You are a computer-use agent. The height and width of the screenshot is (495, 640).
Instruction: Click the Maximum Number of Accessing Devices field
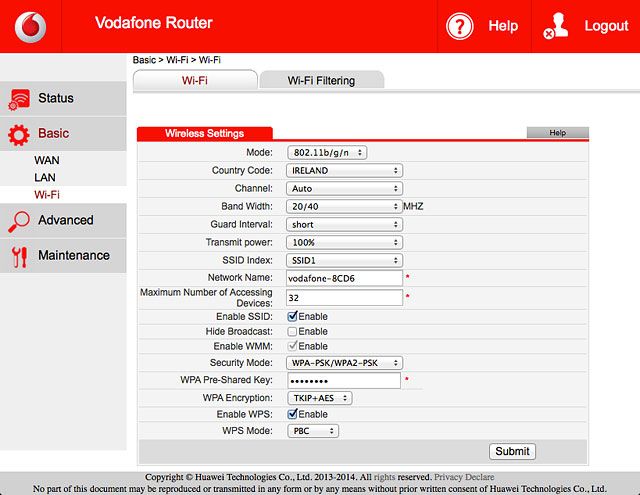[344, 298]
